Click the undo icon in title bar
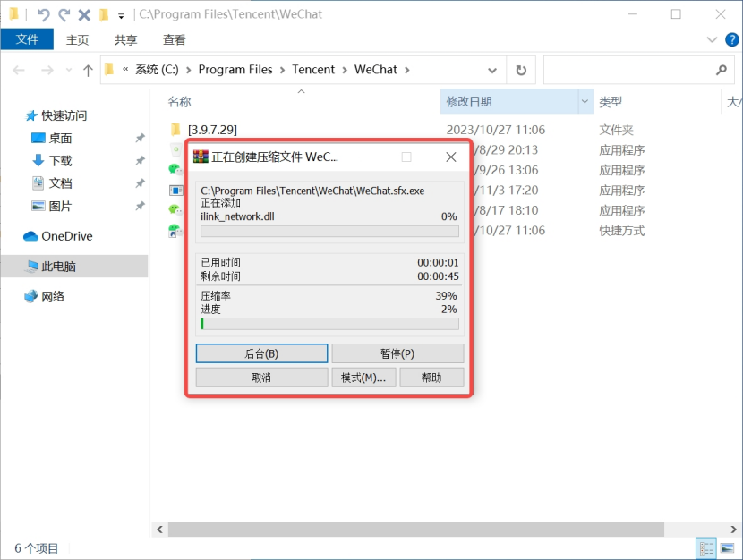The height and width of the screenshot is (560, 743). tap(43, 14)
